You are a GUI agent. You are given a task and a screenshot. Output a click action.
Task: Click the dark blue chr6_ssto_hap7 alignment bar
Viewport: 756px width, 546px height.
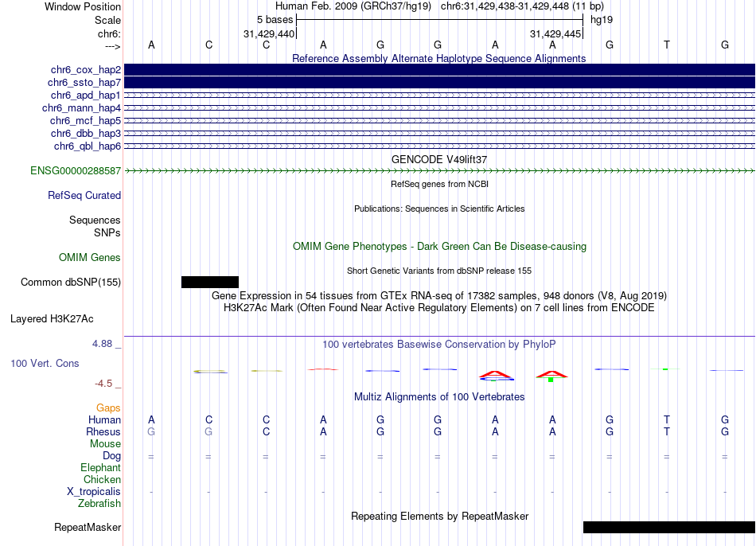[439, 83]
